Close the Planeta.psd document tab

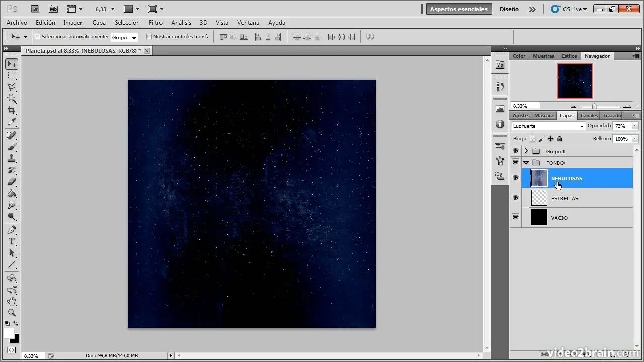click(147, 51)
